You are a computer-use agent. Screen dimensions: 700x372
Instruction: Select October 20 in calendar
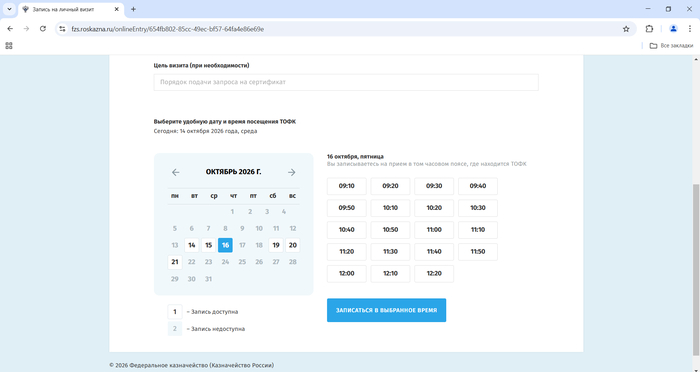[x=292, y=245]
